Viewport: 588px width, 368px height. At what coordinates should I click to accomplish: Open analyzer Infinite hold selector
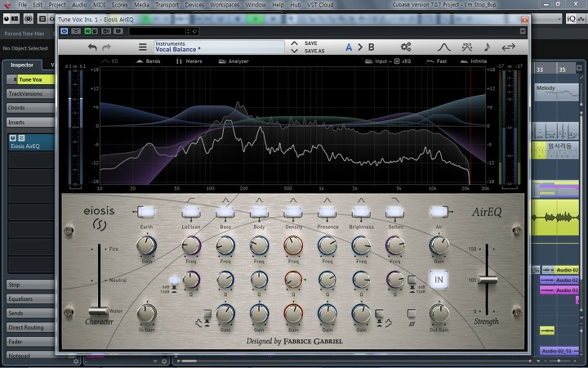(x=474, y=61)
